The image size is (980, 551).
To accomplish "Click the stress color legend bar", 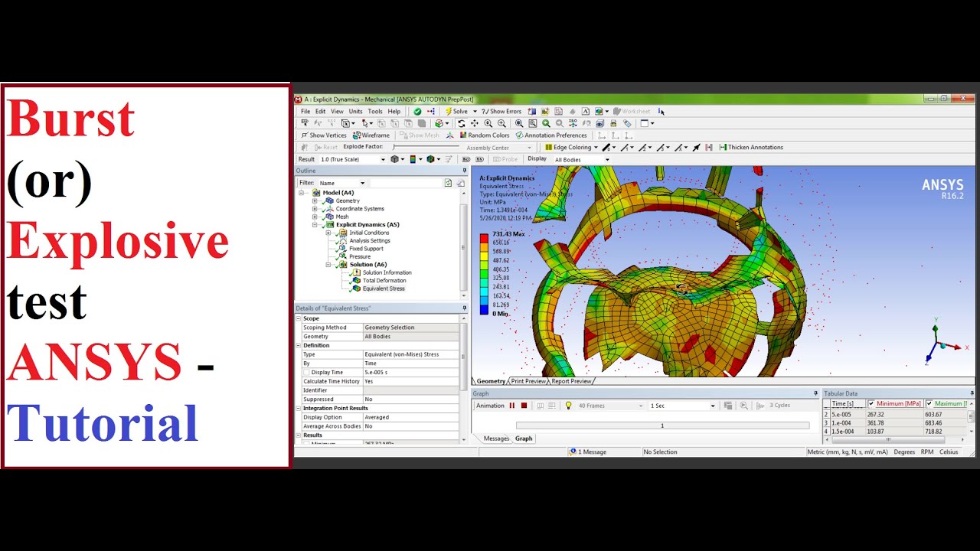I will tap(484, 274).
